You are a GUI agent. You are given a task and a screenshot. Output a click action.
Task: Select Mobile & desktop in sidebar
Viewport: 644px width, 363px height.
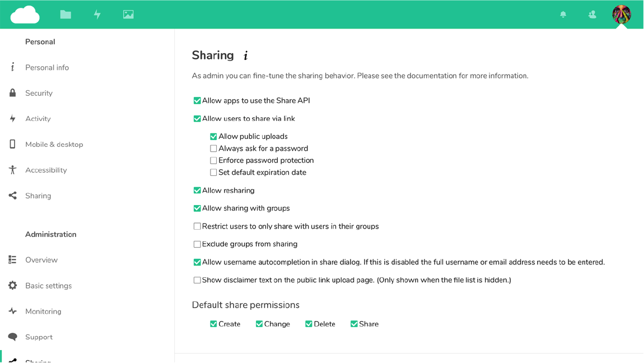(54, 145)
